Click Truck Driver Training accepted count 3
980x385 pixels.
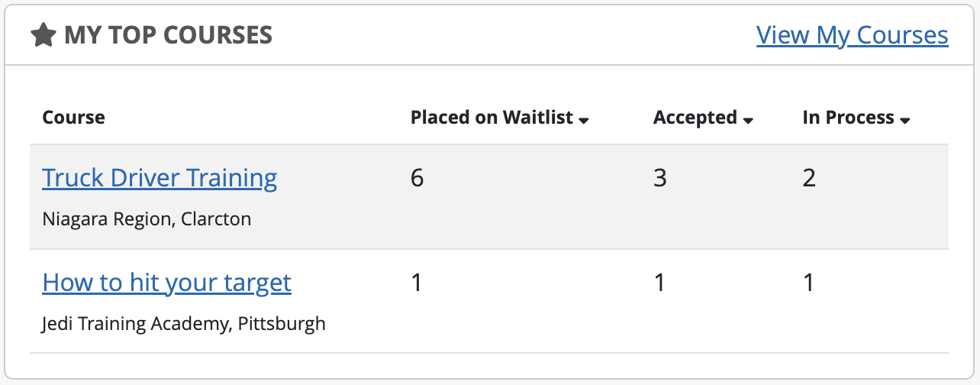[x=660, y=178]
